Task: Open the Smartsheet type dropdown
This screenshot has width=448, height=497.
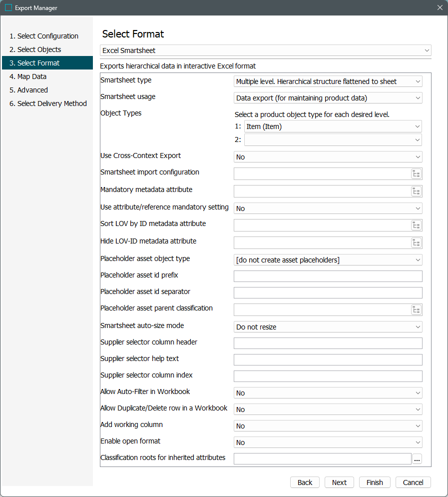Action: 328,81
